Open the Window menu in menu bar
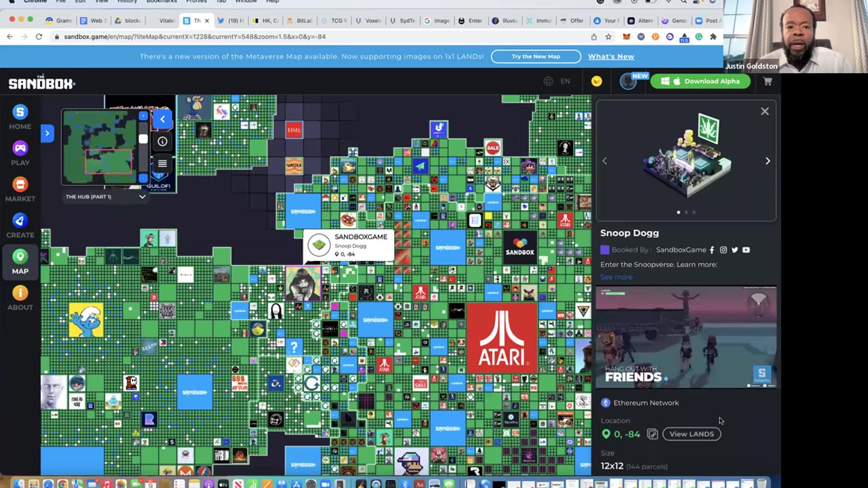This screenshot has width=868, height=488. click(246, 2)
